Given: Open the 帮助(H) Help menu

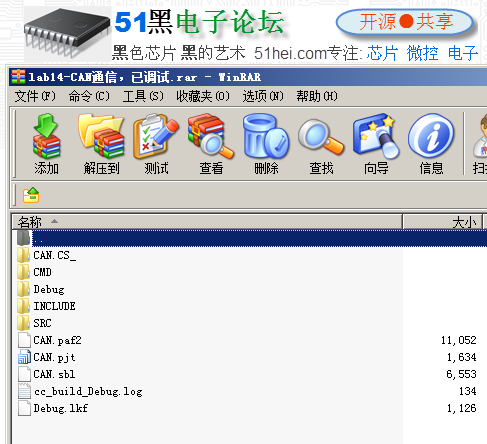Looking at the screenshot, I should click(317, 96).
